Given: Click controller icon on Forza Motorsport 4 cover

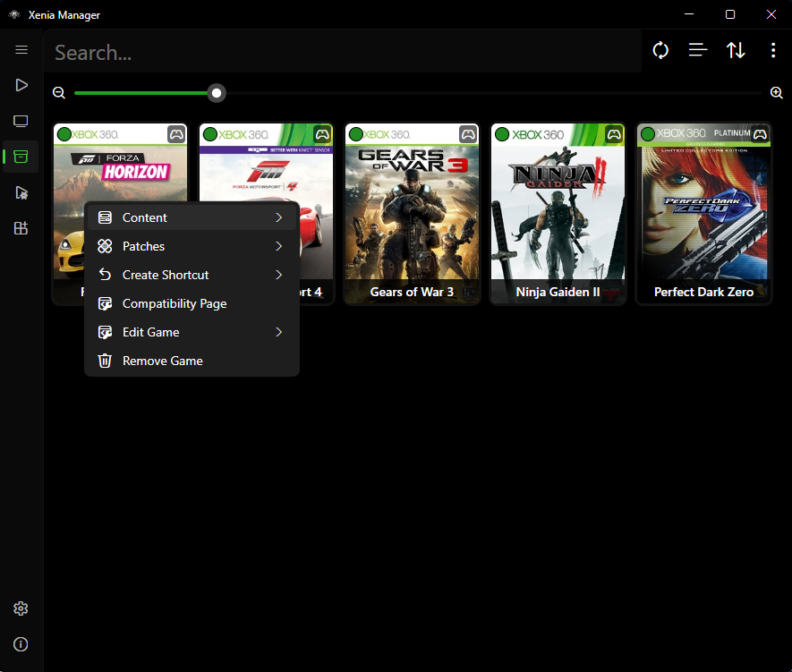Looking at the screenshot, I should [322, 134].
